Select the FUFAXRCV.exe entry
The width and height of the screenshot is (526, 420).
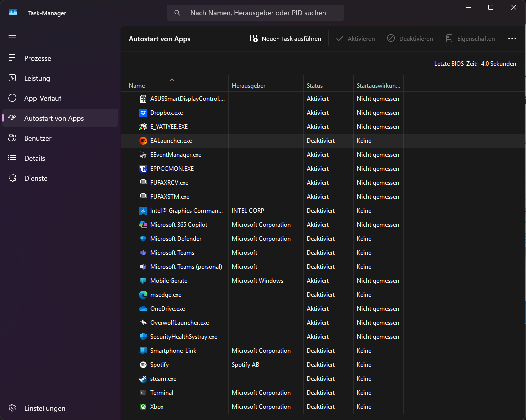click(323, 183)
